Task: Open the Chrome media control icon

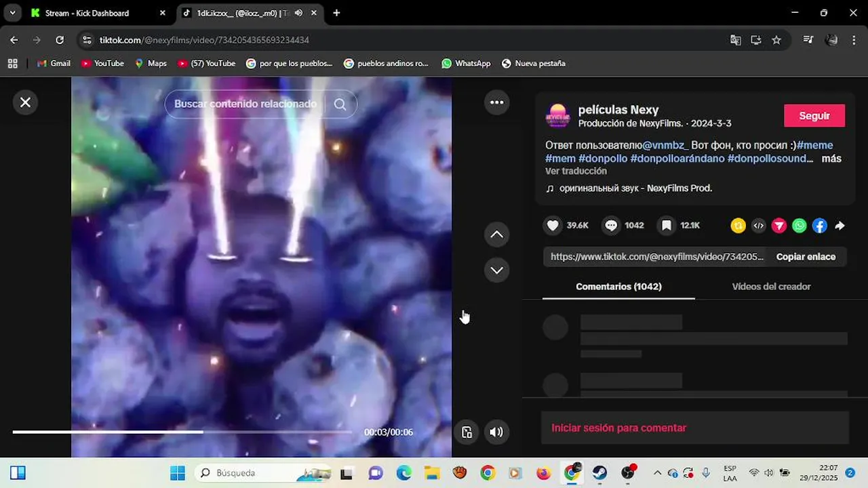Action: (808, 40)
